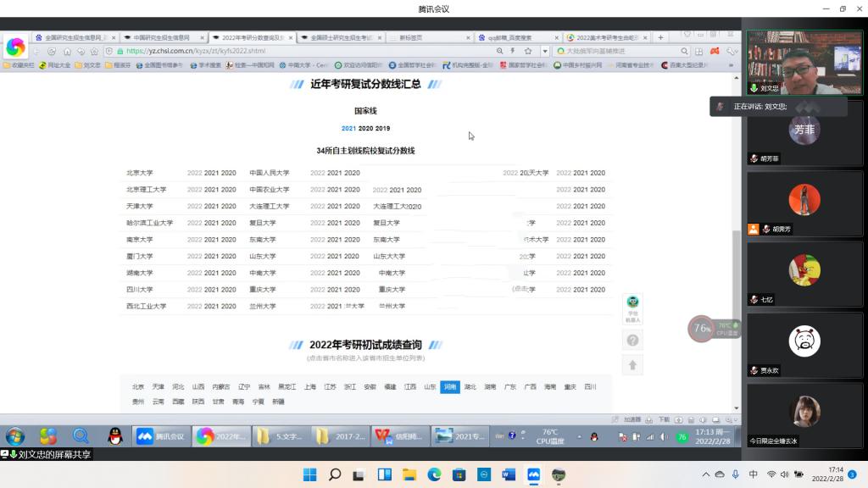Screen dimensions: 868x488
Task: Click the 2021 national line link
Action: click(348, 128)
